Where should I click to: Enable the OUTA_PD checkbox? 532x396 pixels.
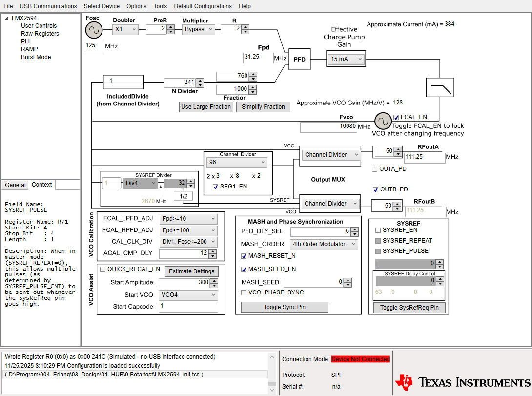click(x=374, y=169)
